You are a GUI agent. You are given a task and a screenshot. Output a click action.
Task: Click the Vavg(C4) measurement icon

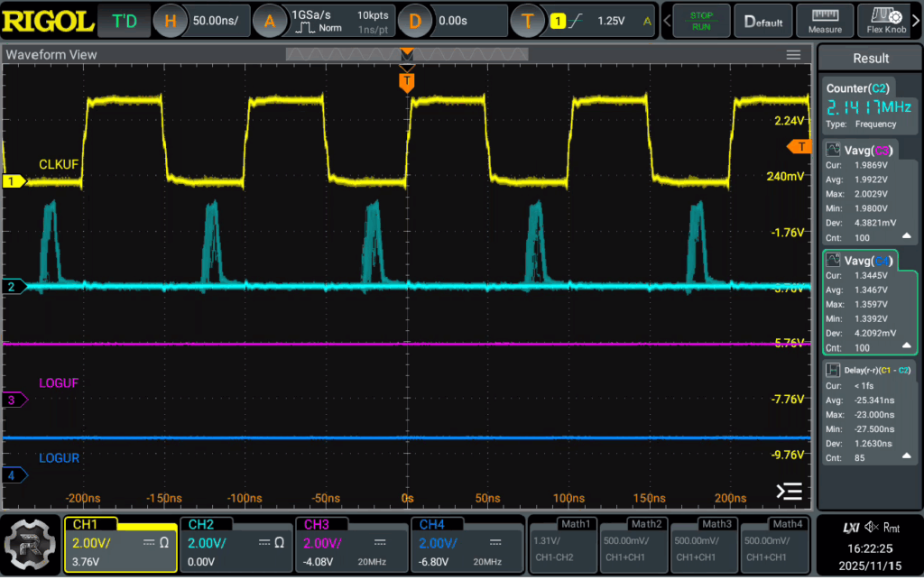coord(833,260)
